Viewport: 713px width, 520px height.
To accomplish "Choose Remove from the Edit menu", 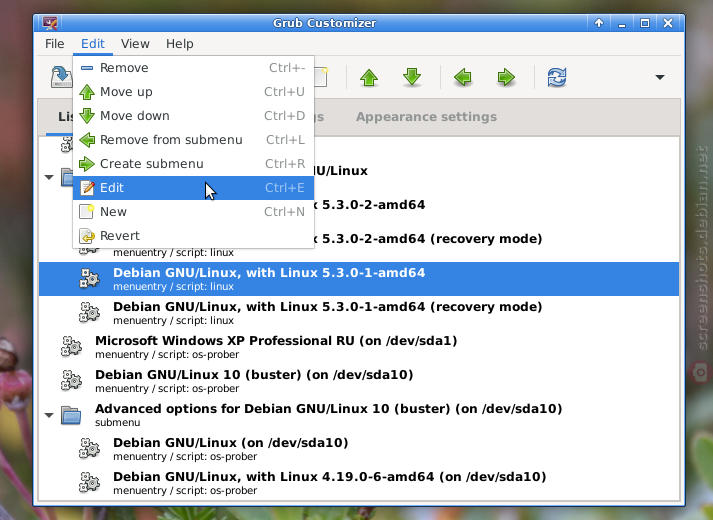I will coord(193,68).
